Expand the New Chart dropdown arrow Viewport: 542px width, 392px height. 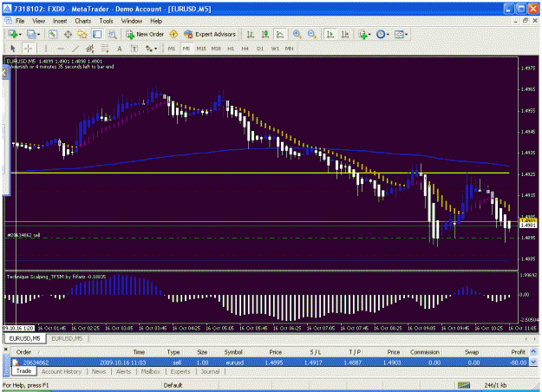[x=20, y=34]
